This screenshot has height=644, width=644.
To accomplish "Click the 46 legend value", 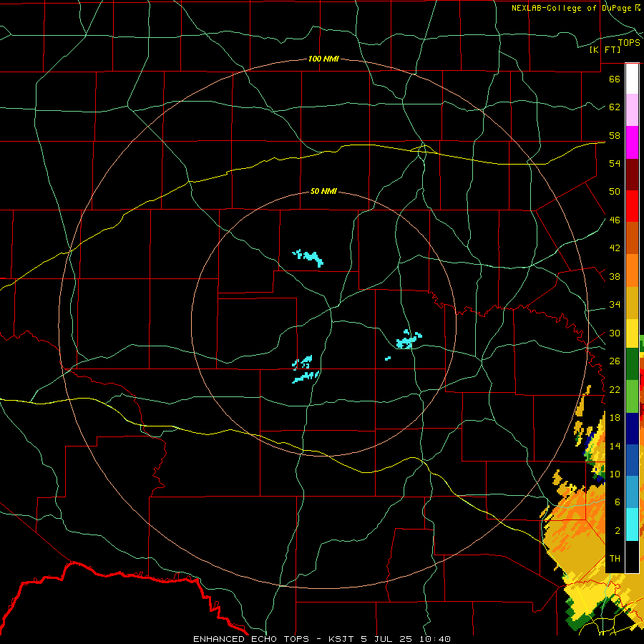I will click(615, 220).
